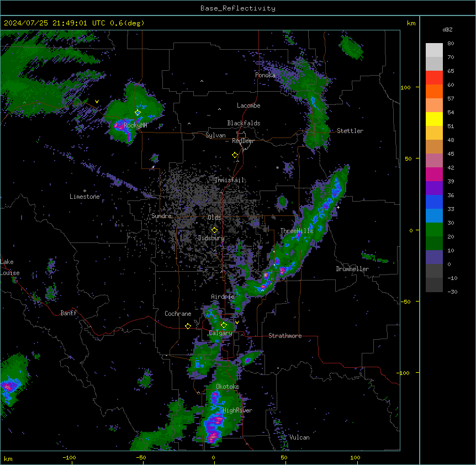Select yellow diamond marker south of RedDeer
Image resolution: width=476 pixels, height=465 pixels.
click(235, 155)
